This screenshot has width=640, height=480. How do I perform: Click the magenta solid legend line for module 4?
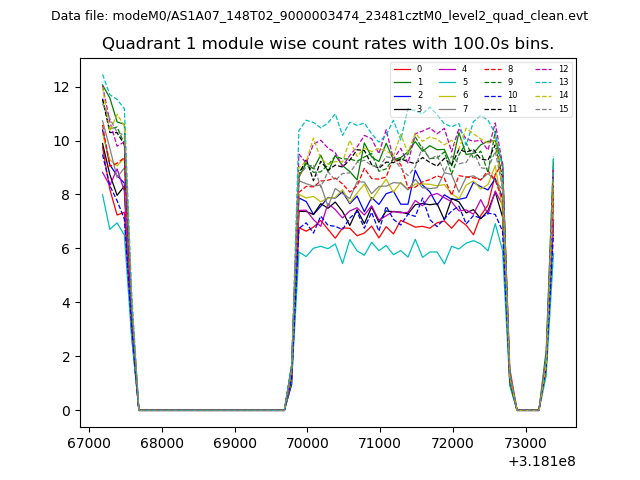[448, 69]
